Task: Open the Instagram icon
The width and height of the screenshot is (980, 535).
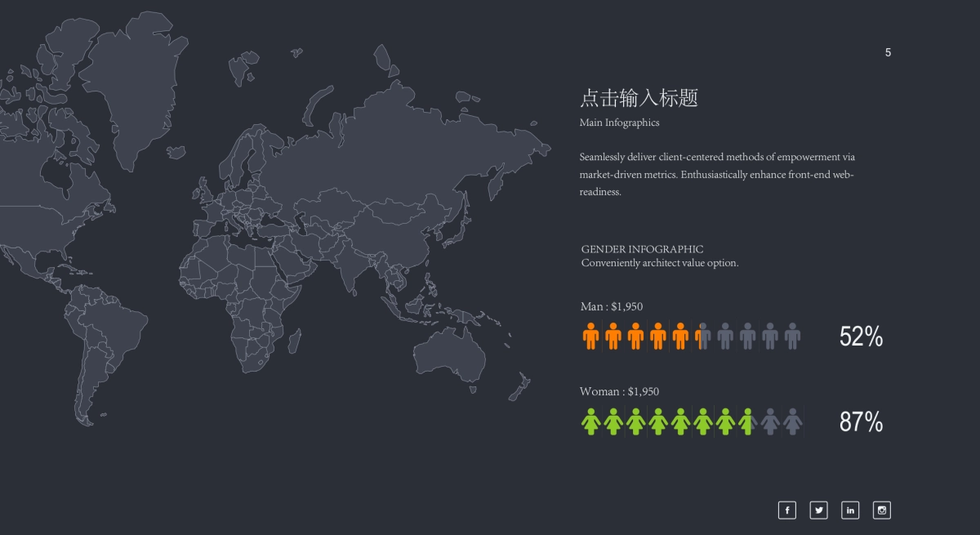Action: point(881,510)
